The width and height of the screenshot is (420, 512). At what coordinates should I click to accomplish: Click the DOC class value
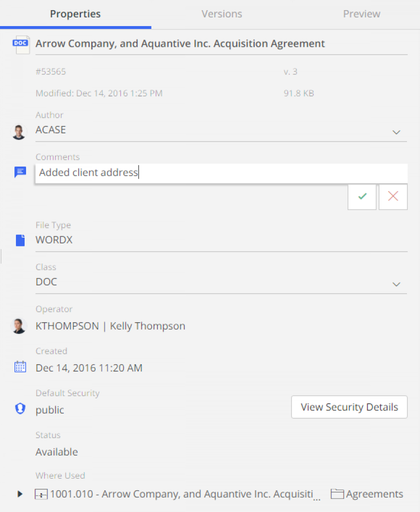(x=46, y=282)
